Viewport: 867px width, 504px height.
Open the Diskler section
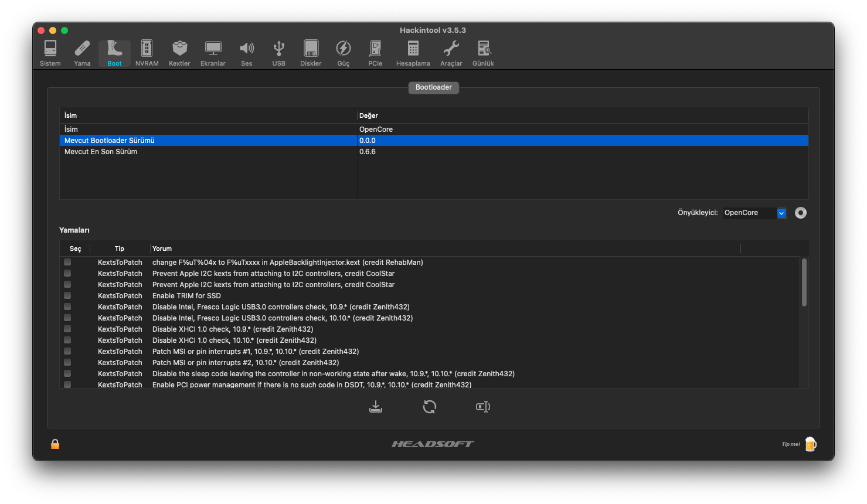tap(311, 53)
